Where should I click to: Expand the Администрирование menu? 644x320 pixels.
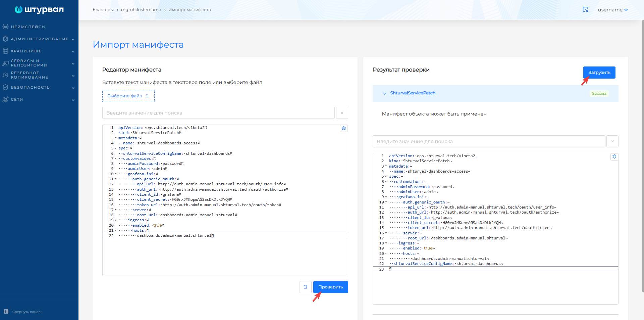click(x=39, y=39)
